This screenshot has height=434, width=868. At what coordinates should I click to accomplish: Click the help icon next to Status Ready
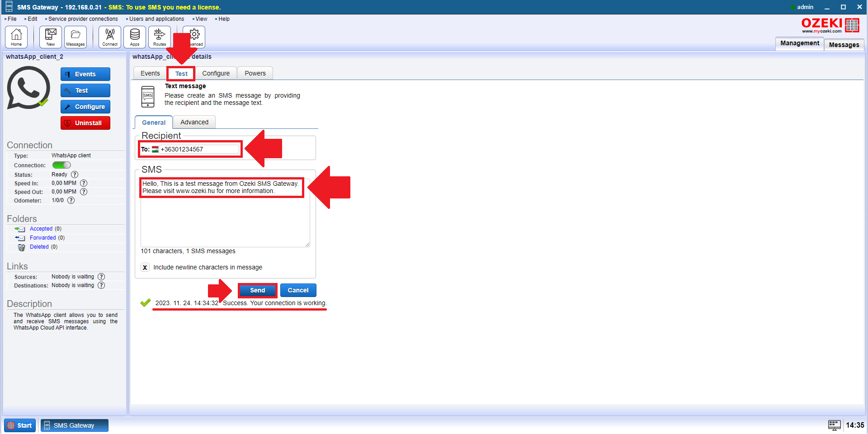click(75, 175)
